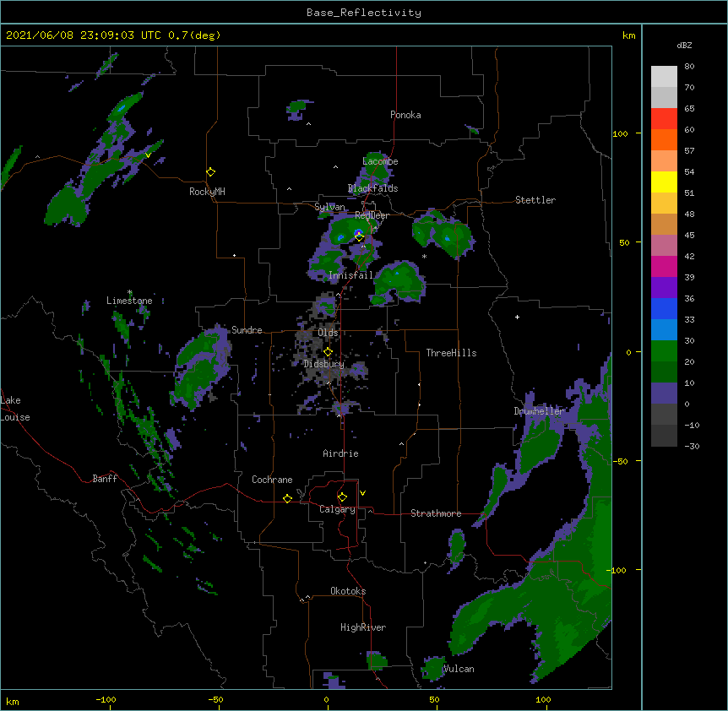Click the Base_Reflectivity title text
The image size is (728, 711).
coord(364,13)
